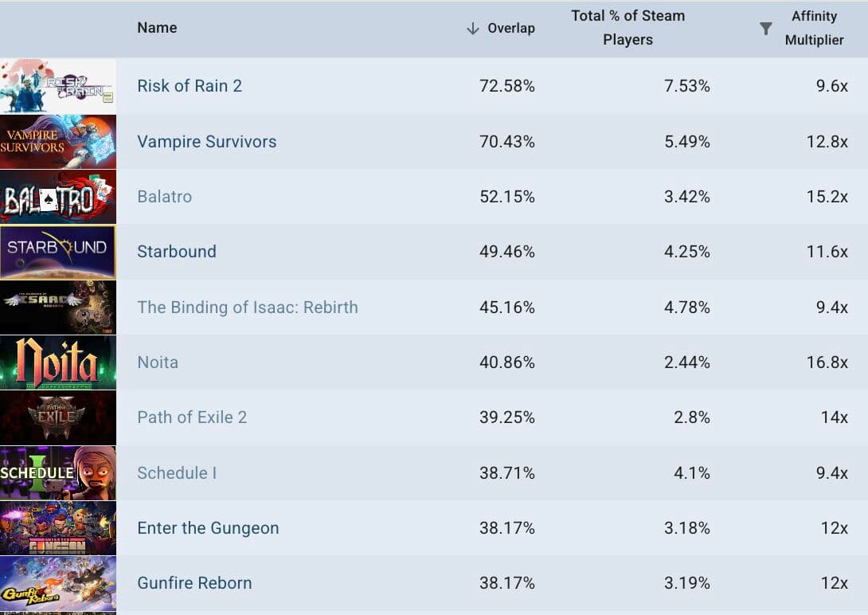868x615 pixels.
Task: Sort by the Total % of Steam Players column
Action: pyautogui.click(x=628, y=27)
